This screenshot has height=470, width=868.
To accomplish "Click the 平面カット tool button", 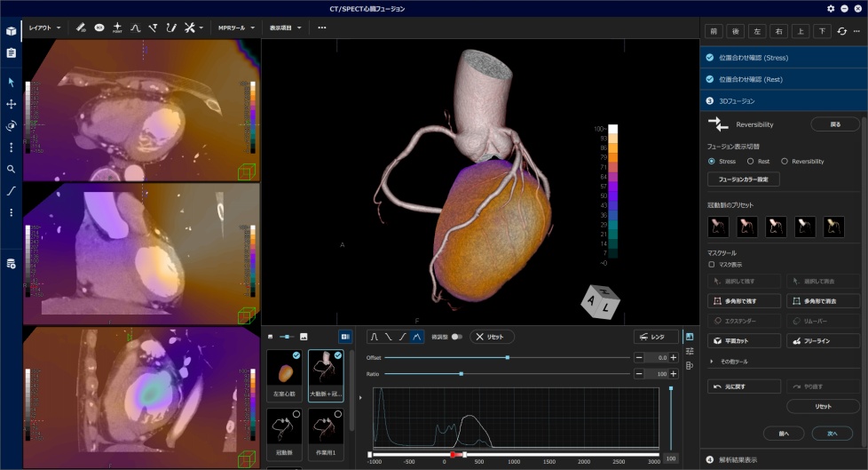I will coord(744,340).
